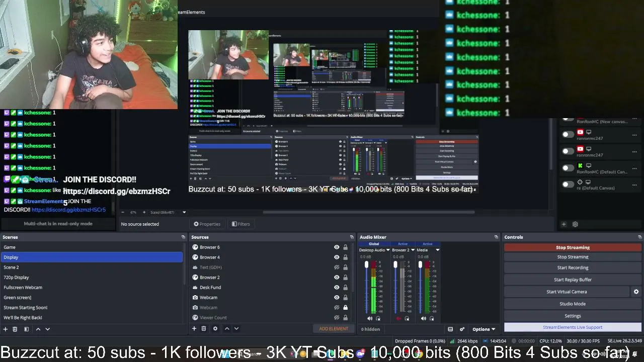Lock the Desk Fund source

pos(345,288)
